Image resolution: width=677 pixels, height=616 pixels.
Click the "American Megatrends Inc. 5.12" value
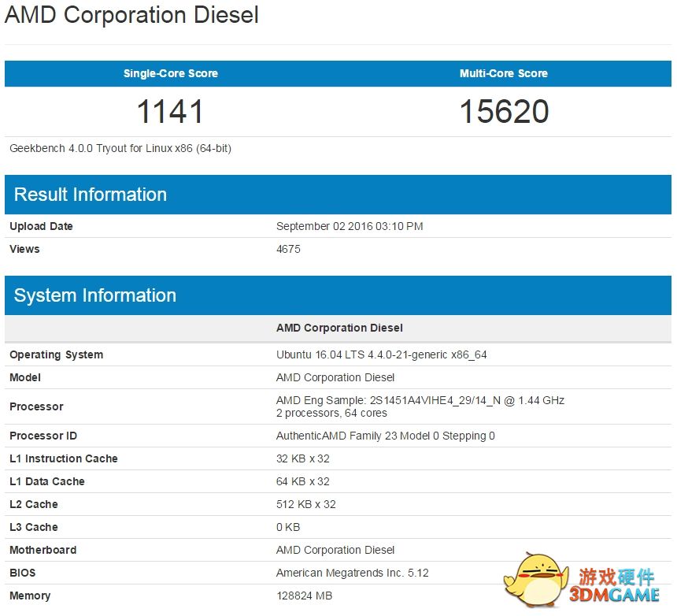pyautogui.click(x=353, y=573)
